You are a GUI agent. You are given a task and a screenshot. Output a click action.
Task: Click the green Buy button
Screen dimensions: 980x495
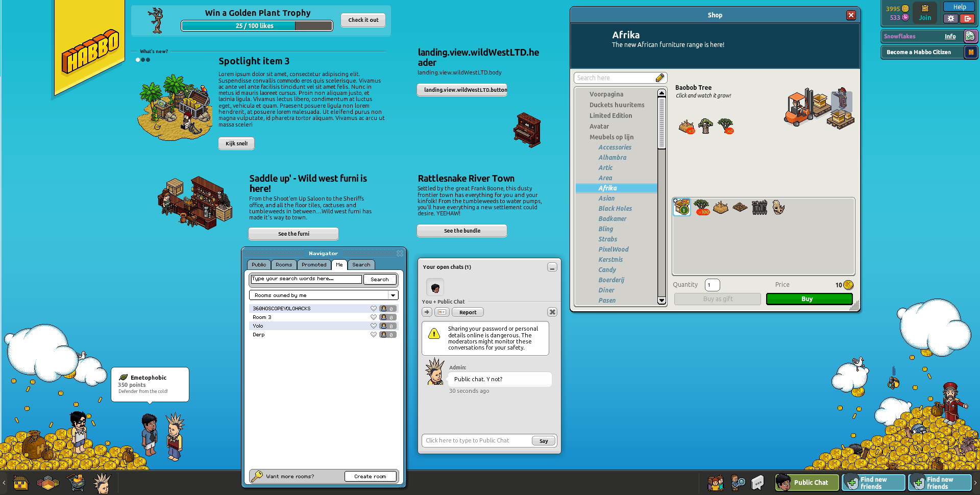pos(809,299)
